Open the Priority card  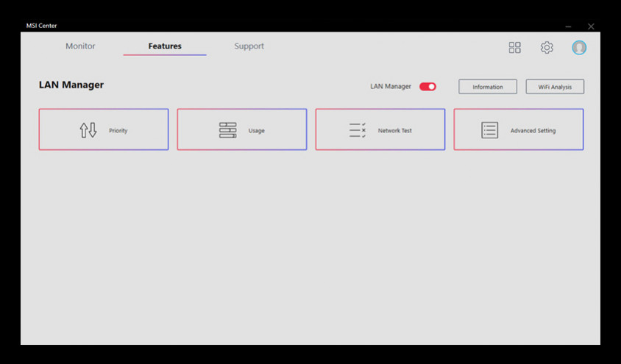tap(104, 129)
